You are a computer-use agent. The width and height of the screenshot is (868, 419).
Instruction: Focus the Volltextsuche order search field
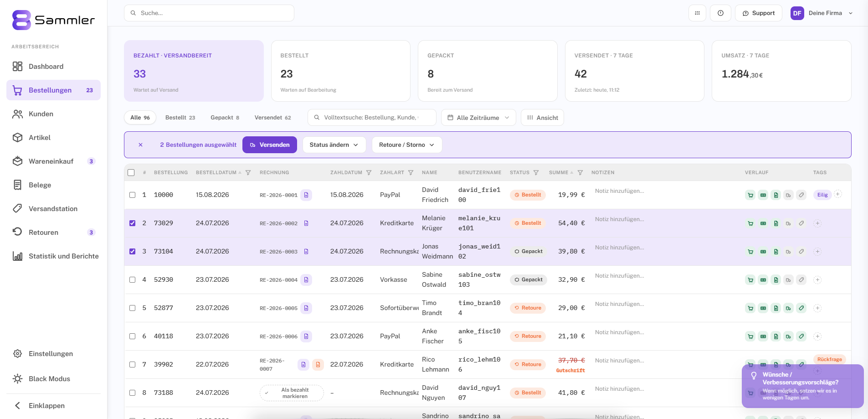click(x=372, y=118)
